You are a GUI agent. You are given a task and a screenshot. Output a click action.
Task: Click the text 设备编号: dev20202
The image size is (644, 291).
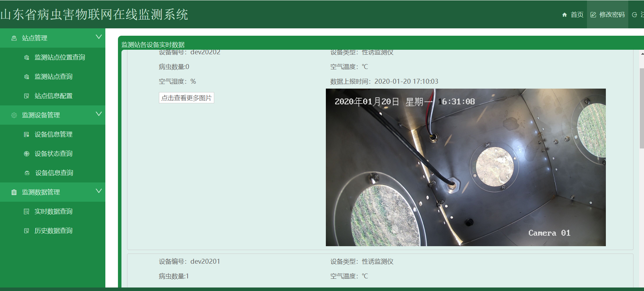click(190, 53)
